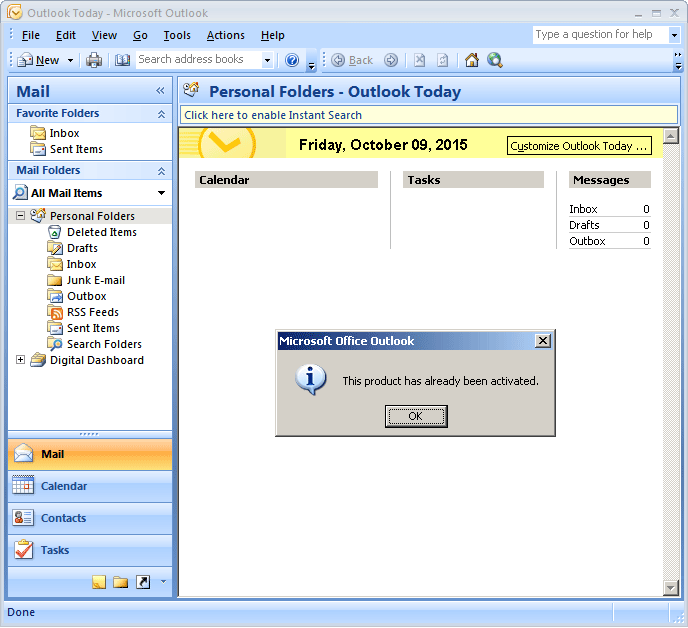
Task: Open the RSS Feeds folder
Action: point(93,312)
